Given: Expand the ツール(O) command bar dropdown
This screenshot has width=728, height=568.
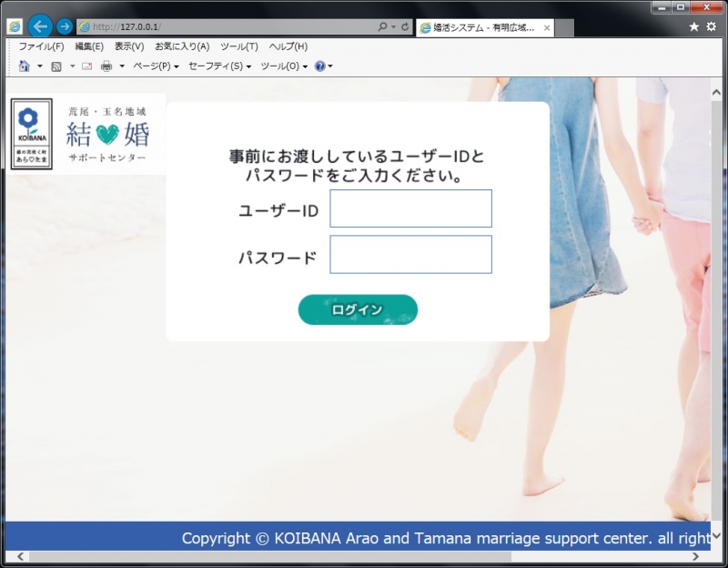Looking at the screenshot, I should (x=283, y=66).
